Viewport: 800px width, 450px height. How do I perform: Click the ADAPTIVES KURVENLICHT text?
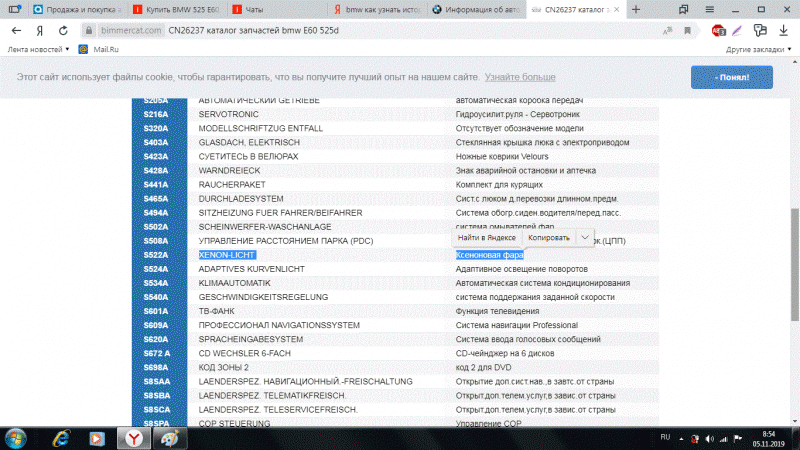[x=252, y=269]
